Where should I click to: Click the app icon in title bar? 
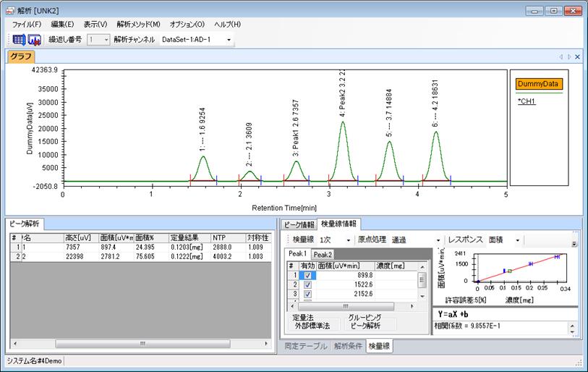[x=9, y=10]
